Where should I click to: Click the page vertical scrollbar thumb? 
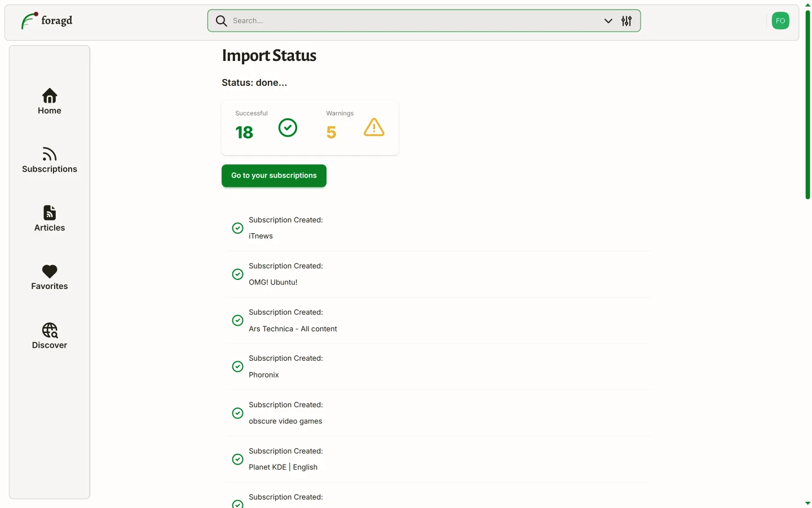[807, 104]
